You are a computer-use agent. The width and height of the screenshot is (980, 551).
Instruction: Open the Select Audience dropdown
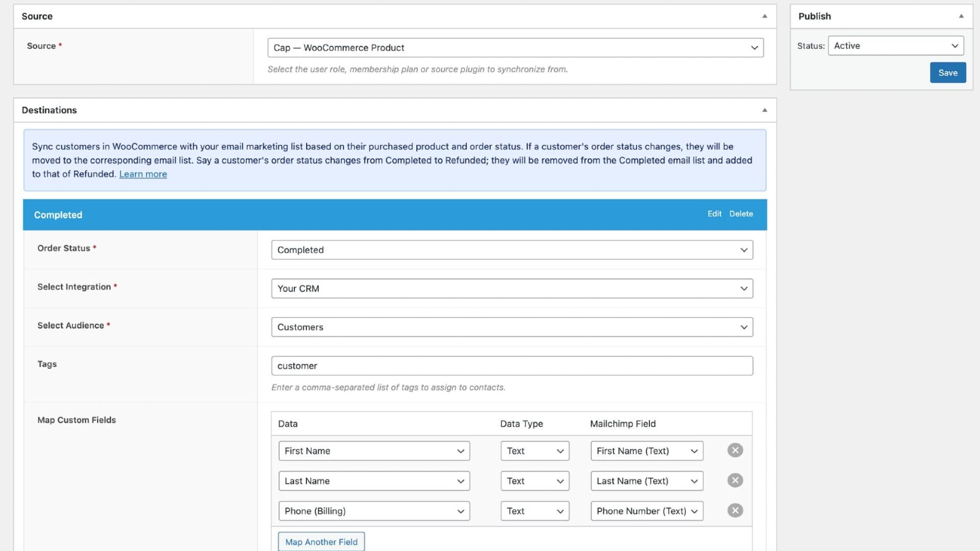coord(511,327)
